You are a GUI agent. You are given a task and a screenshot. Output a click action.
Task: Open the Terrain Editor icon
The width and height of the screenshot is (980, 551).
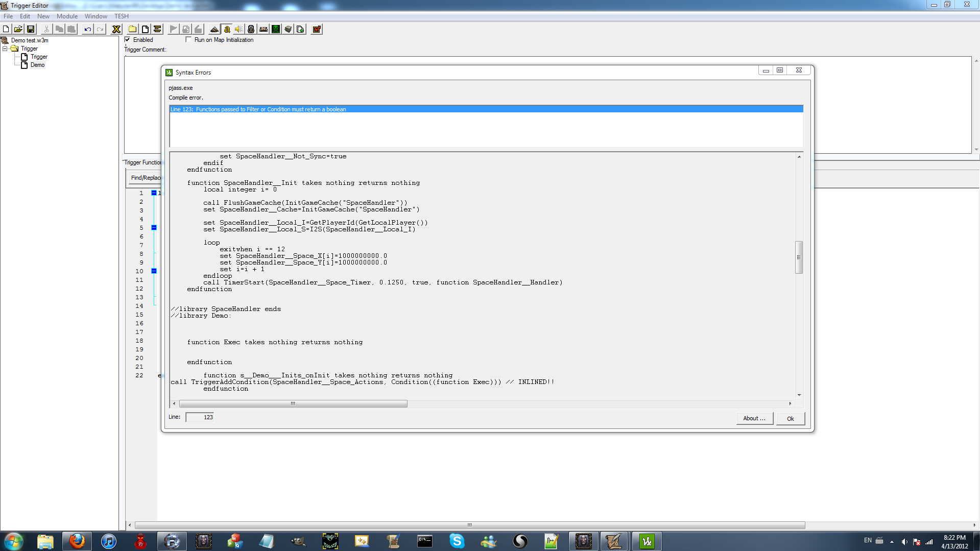[x=214, y=29]
